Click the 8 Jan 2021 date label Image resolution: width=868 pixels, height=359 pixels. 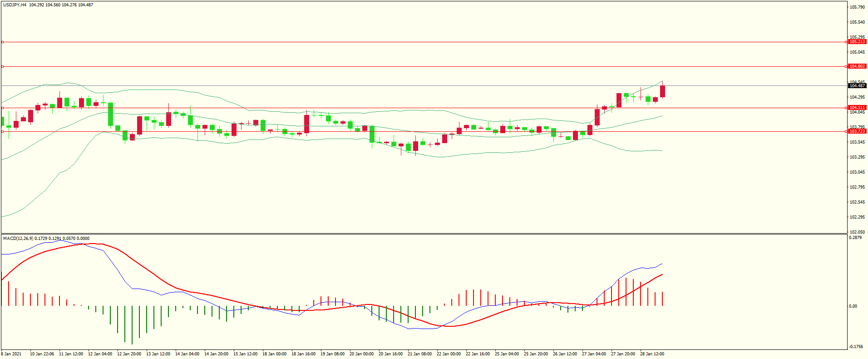tap(11, 354)
